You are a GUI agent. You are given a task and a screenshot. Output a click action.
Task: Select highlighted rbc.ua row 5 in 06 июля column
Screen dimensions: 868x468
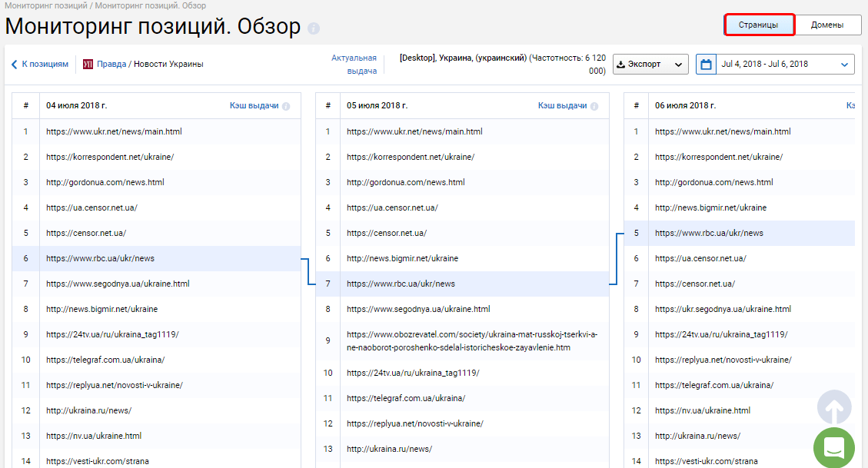(740, 234)
